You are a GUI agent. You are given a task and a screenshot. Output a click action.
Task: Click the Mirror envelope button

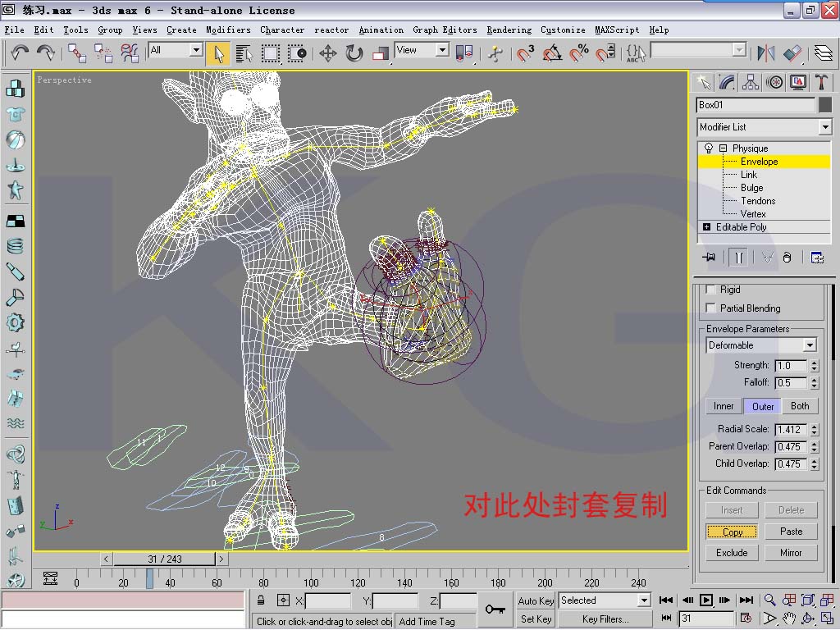(791, 553)
